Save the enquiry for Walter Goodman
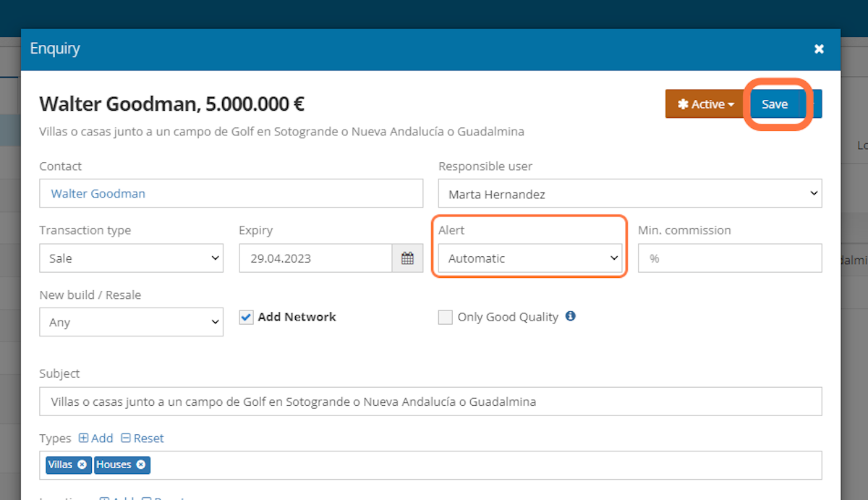The width and height of the screenshot is (868, 500). coord(775,103)
